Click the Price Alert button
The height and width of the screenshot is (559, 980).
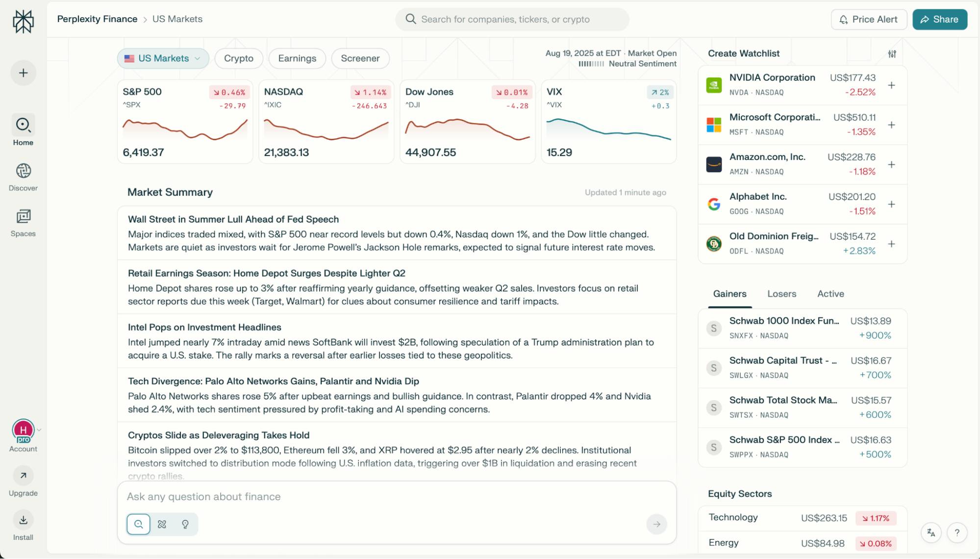tap(869, 20)
